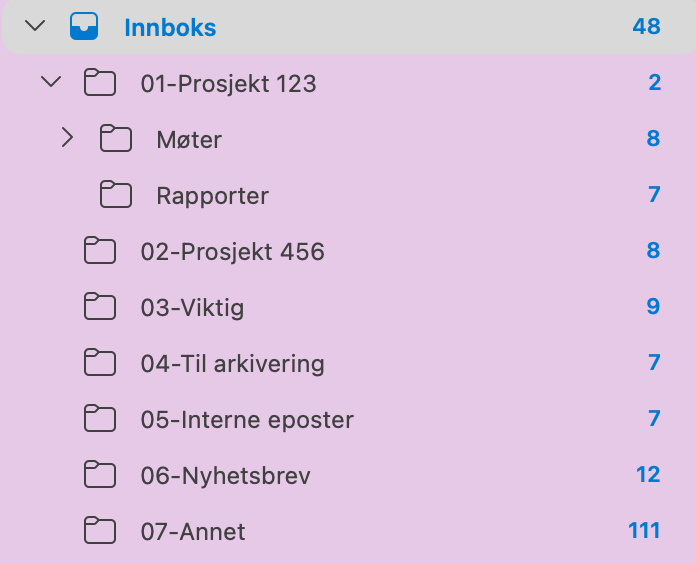Click the blue Innboks tray icon
The image size is (696, 564).
(84, 27)
